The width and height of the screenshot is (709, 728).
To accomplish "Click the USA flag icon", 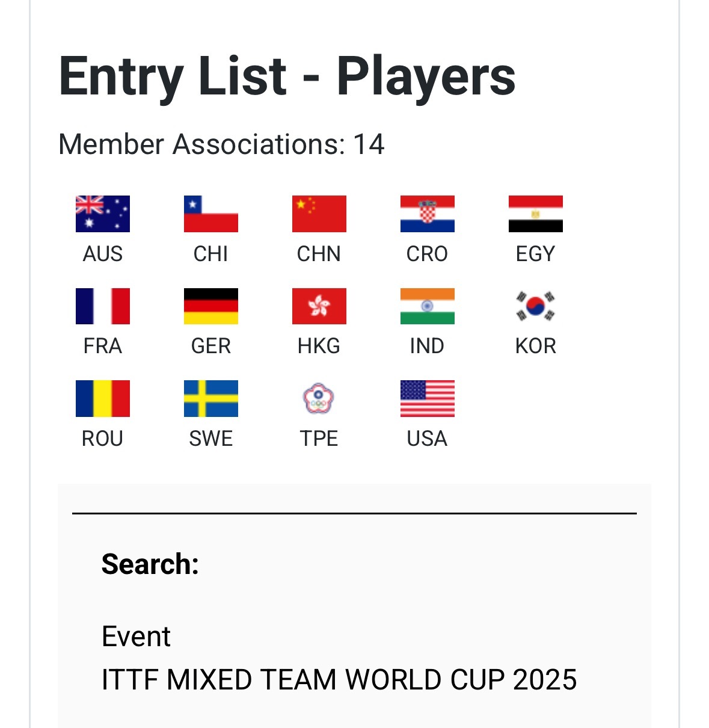I will click(x=428, y=398).
